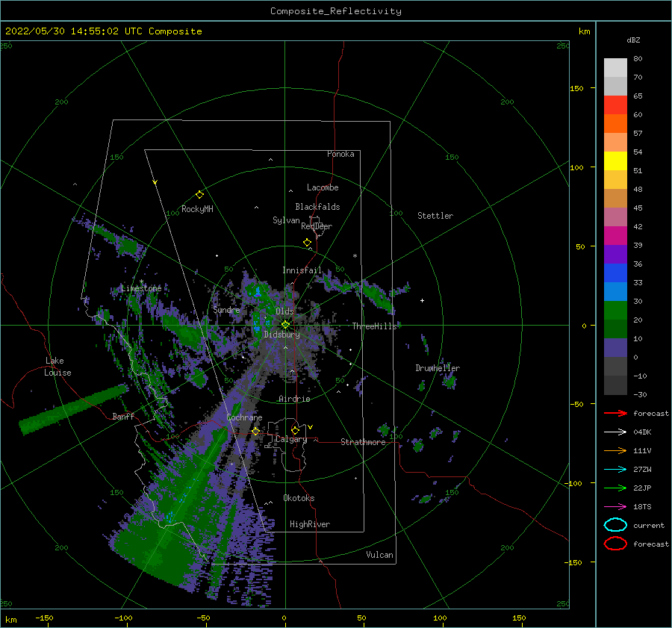Select the cyan 27ZW arrow legend icon
672x628 pixels.
(615, 470)
